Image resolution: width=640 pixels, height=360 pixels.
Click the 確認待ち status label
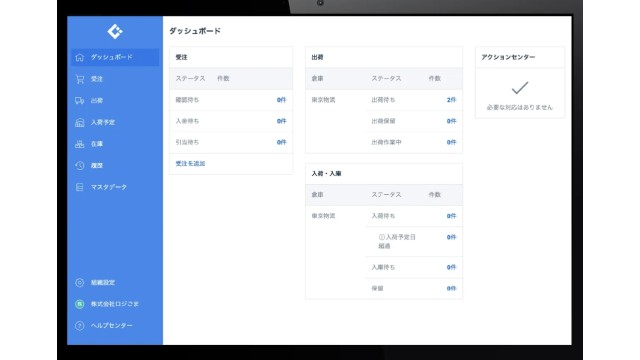[x=187, y=100]
